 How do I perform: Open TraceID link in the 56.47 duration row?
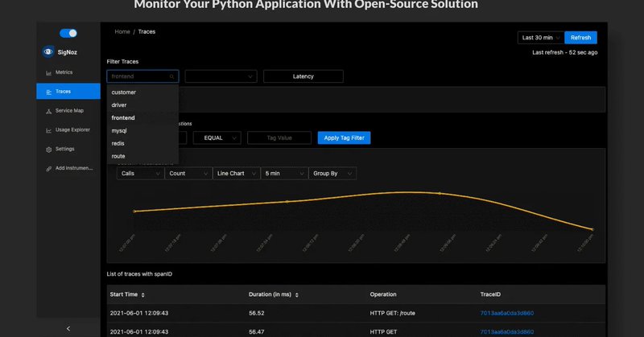pyautogui.click(x=507, y=331)
